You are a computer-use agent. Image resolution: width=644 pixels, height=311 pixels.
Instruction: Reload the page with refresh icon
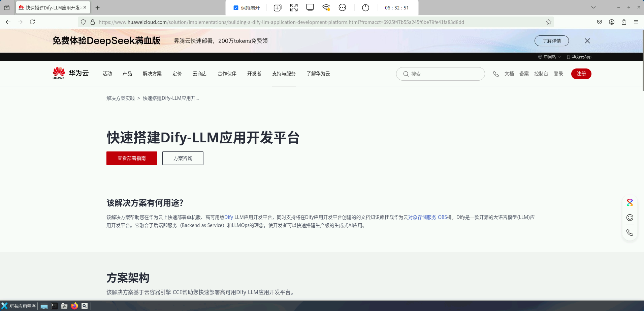[x=32, y=22]
